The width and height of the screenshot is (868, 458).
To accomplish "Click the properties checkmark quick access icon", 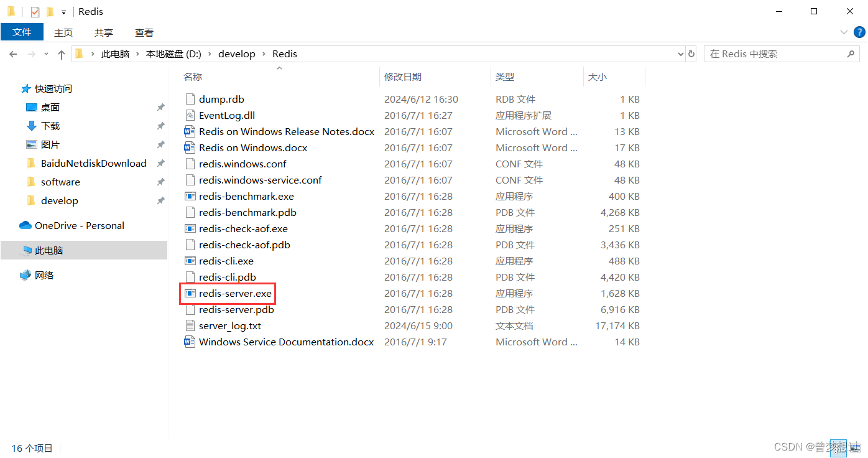I will click(35, 12).
